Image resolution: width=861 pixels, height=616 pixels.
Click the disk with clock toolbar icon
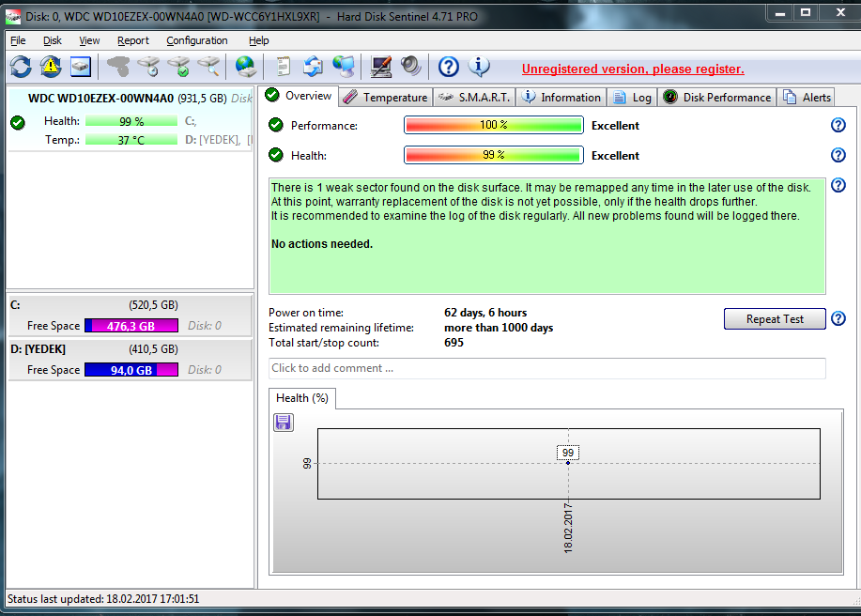click(148, 67)
